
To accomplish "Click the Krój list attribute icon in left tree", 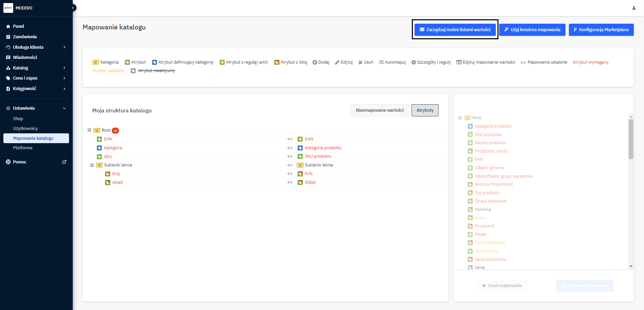I will point(108,174).
